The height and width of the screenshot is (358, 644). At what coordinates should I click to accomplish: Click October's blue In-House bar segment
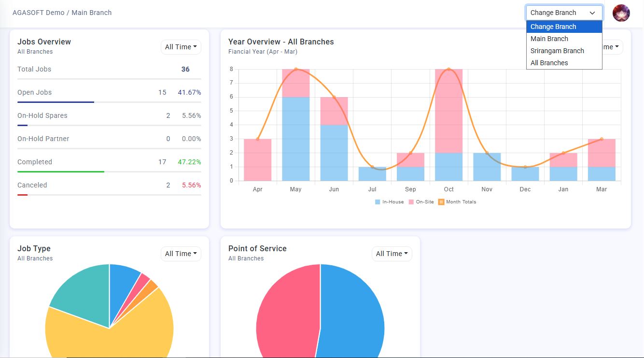point(448,167)
